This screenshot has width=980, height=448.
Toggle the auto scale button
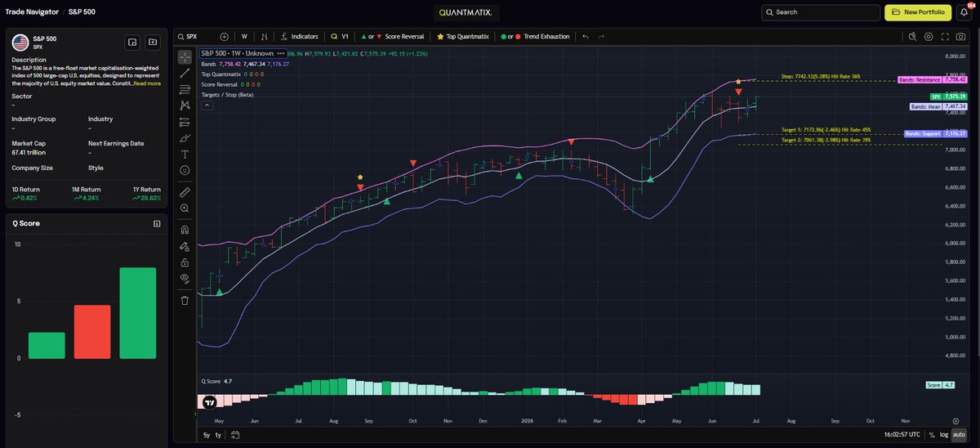pos(960,436)
